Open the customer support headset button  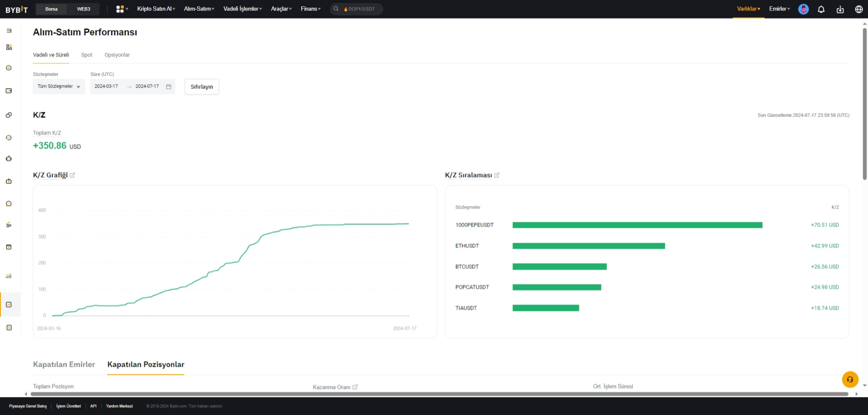[x=850, y=379]
